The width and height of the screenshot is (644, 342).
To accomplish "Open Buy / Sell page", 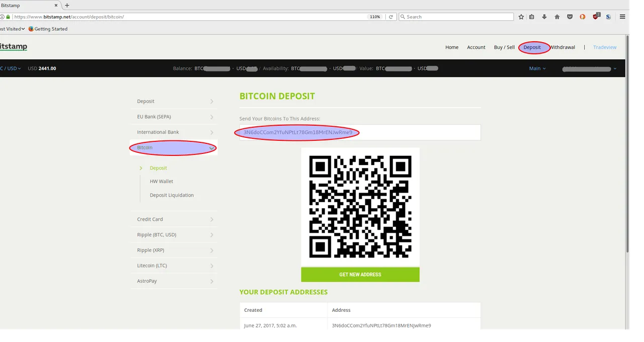I will [504, 47].
